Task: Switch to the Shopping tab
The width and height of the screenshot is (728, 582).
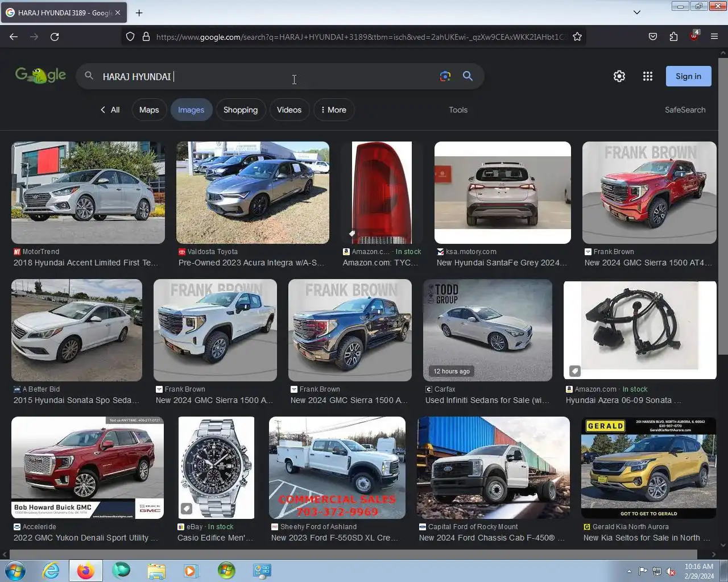Action: click(241, 110)
